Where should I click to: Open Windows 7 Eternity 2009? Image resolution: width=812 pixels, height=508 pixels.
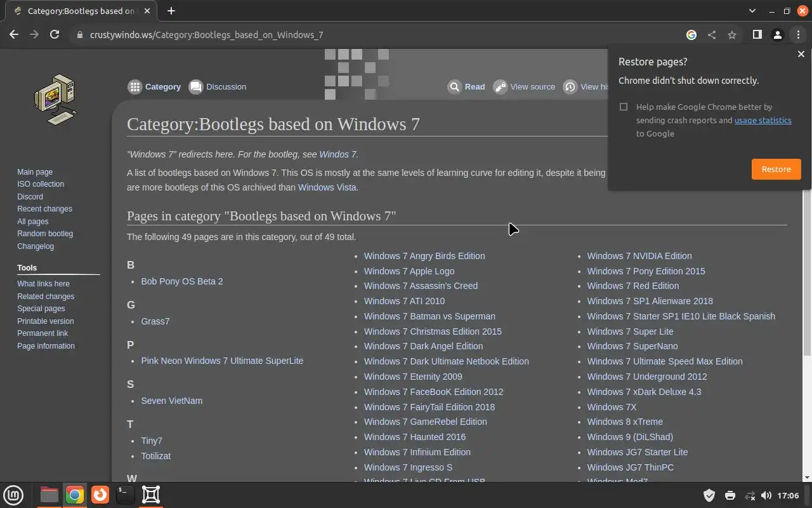413,377
